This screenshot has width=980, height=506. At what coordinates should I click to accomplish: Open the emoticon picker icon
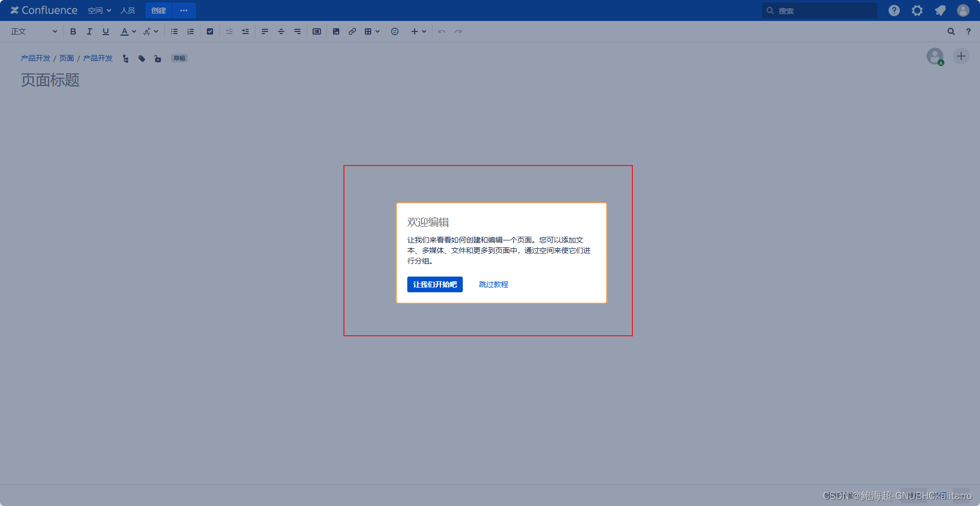click(x=395, y=31)
